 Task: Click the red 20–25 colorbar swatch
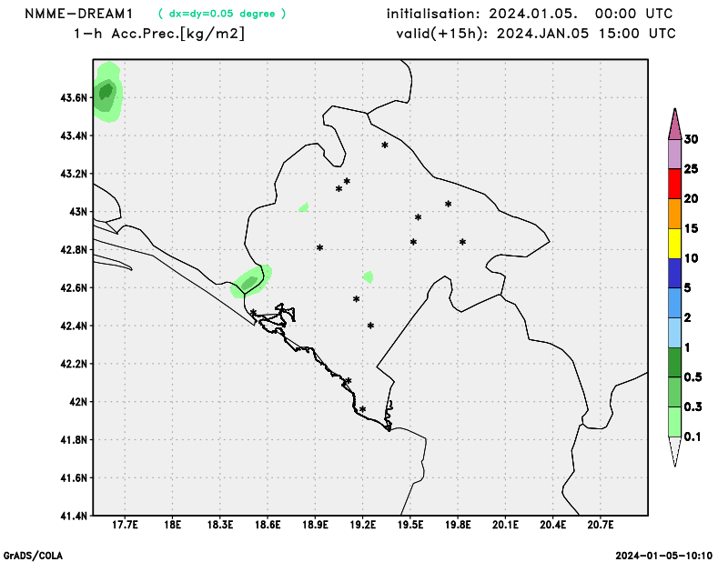tap(674, 184)
